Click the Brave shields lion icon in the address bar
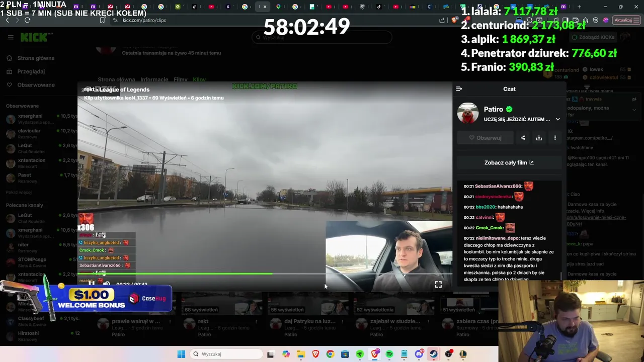Screen dimensions: 644x362 454,20
